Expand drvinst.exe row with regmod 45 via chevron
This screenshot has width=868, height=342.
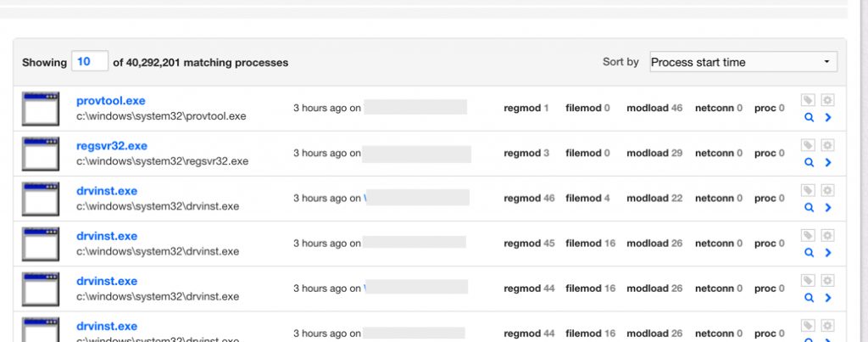[x=828, y=252]
